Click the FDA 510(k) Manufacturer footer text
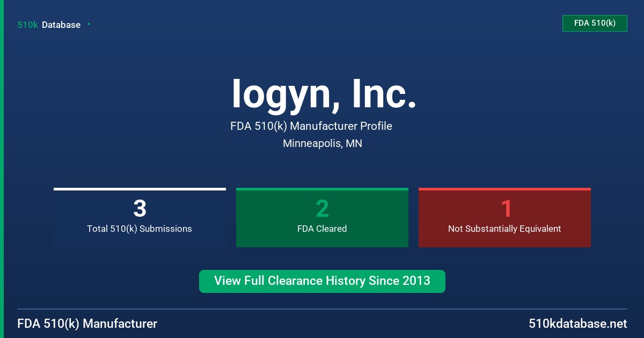 87,324
